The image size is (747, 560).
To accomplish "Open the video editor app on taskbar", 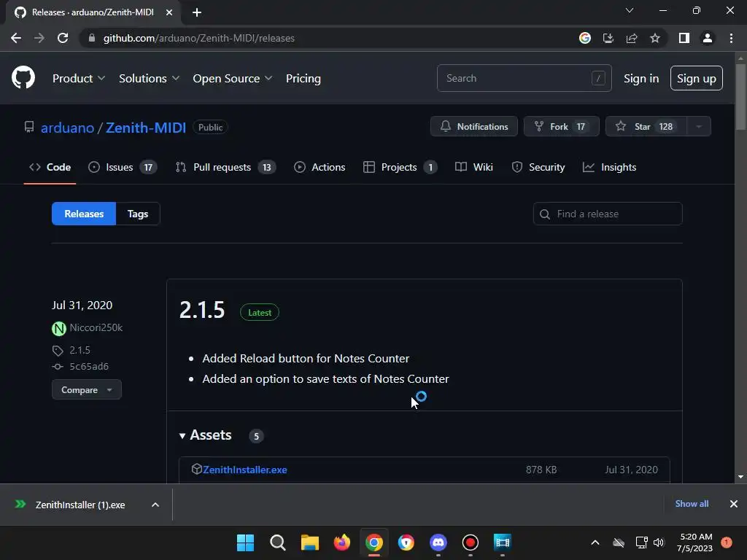I will pyautogui.click(x=502, y=542).
